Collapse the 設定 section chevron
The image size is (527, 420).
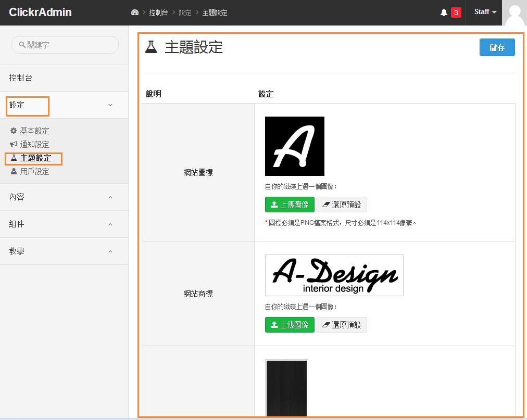coord(110,105)
